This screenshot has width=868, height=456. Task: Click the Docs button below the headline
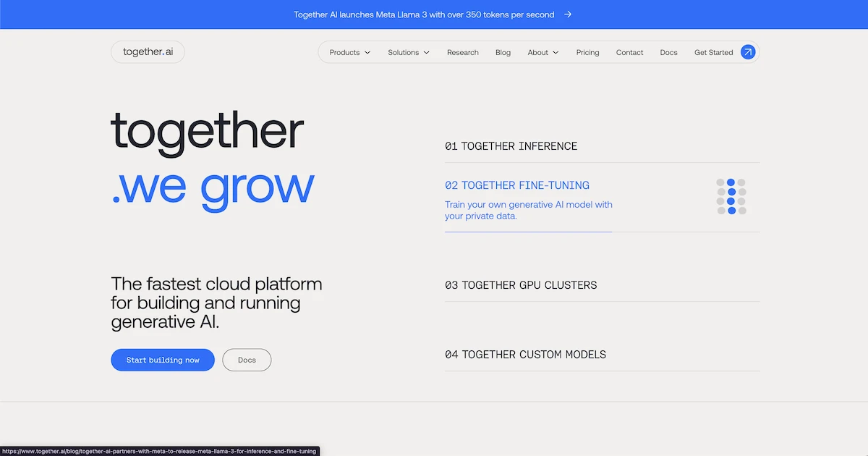click(x=247, y=360)
